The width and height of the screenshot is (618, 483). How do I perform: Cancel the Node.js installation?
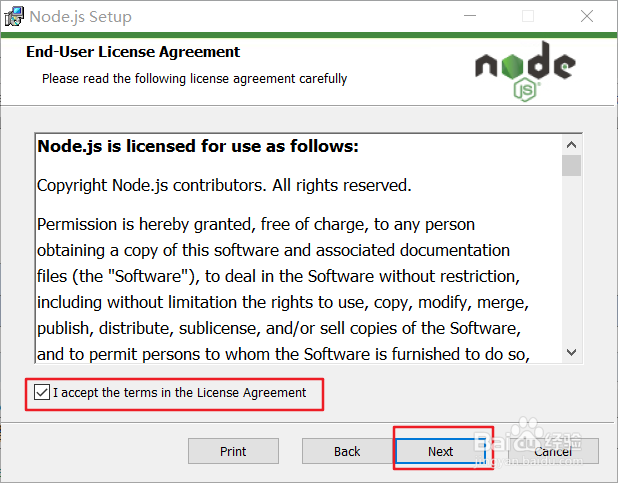(553, 451)
